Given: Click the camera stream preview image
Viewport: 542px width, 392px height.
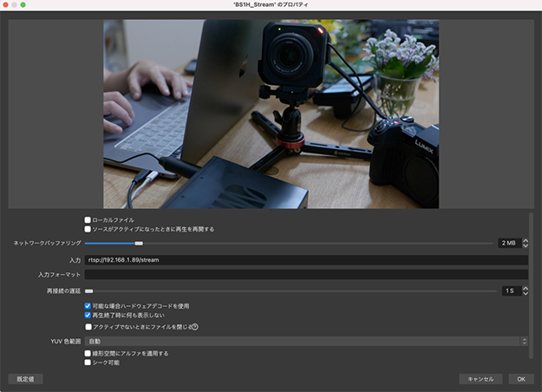Looking at the screenshot, I should coord(271,114).
